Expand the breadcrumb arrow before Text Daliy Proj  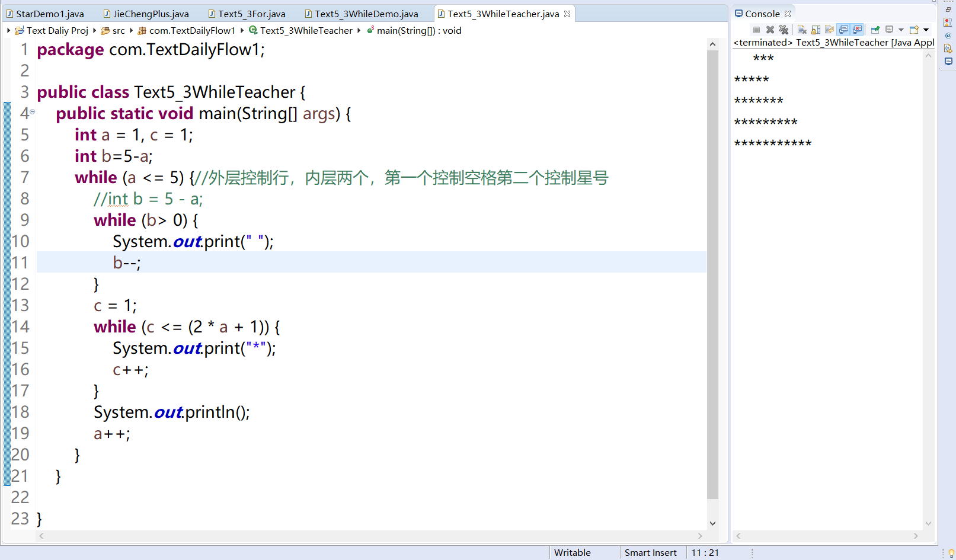tap(8, 30)
